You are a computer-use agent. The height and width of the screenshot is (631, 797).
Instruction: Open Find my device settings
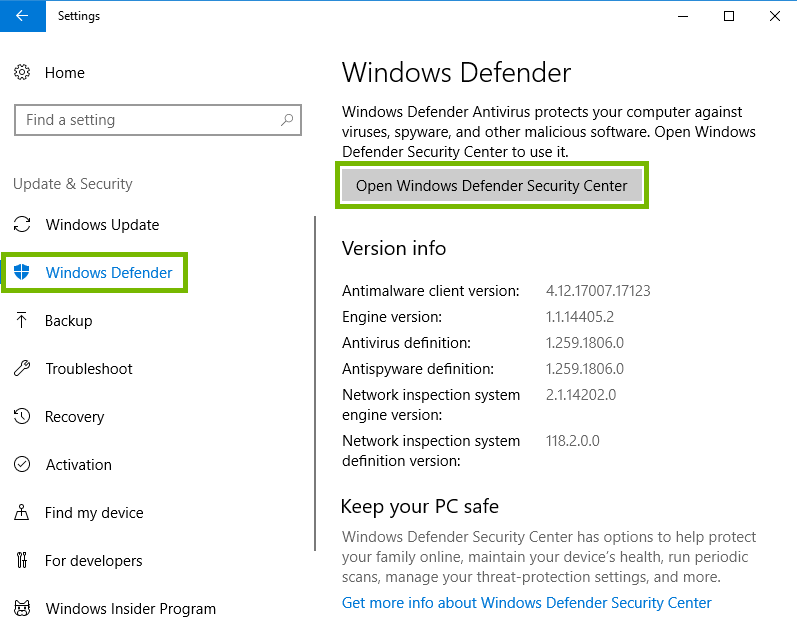click(x=94, y=513)
